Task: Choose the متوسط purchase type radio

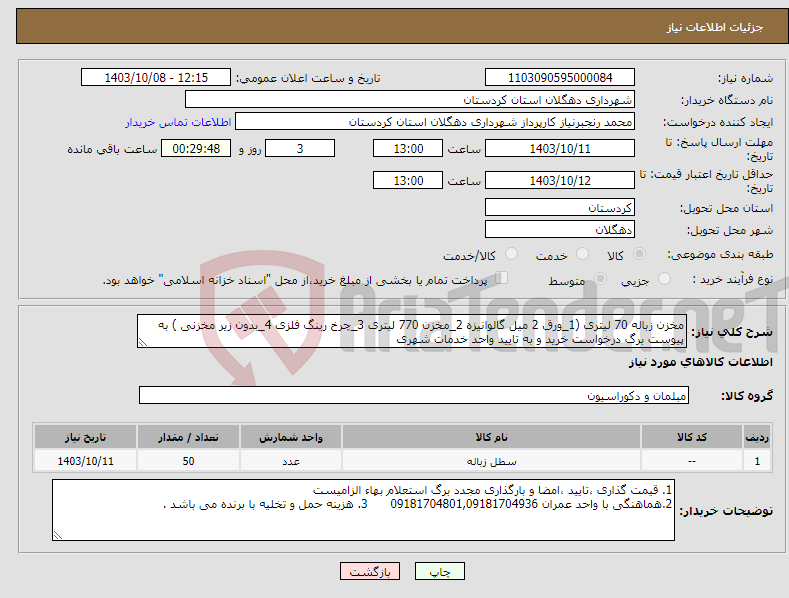Action: click(x=600, y=278)
